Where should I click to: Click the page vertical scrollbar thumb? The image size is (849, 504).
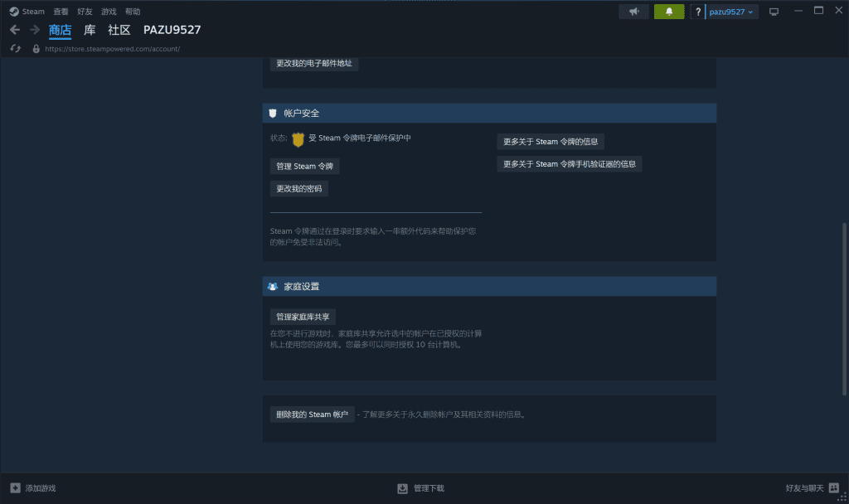click(844, 309)
